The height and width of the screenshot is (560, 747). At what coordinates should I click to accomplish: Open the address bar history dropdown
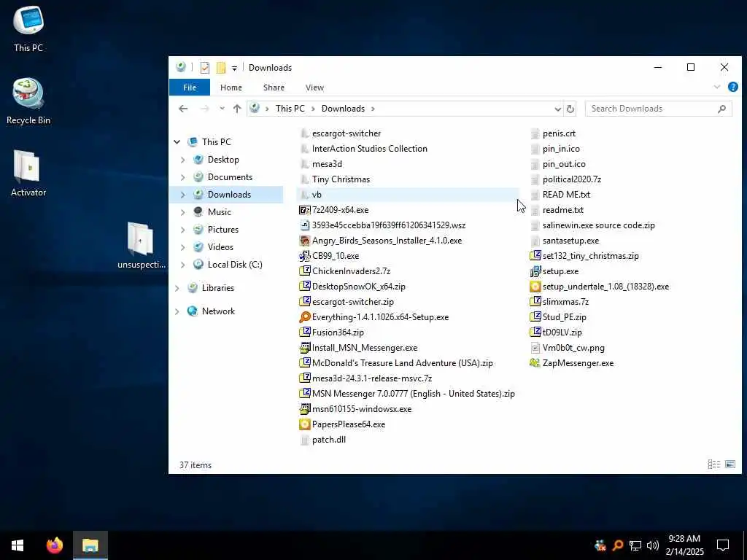click(x=558, y=109)
